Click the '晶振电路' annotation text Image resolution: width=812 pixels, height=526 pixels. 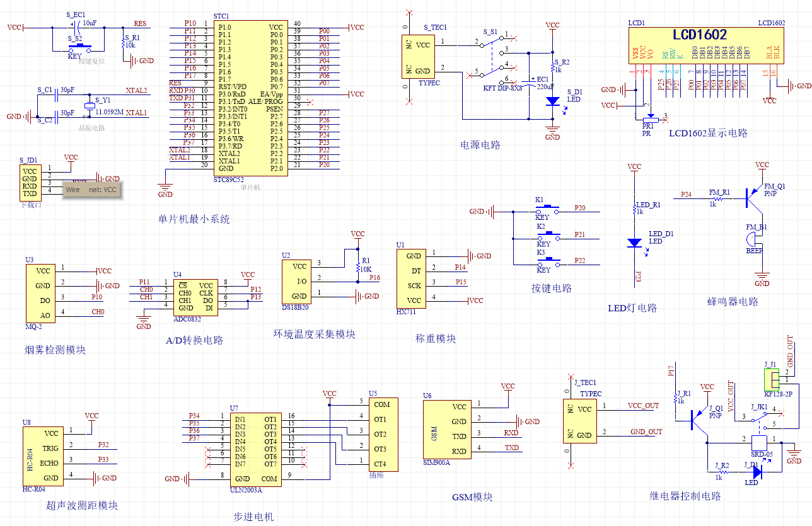(93, 128)
